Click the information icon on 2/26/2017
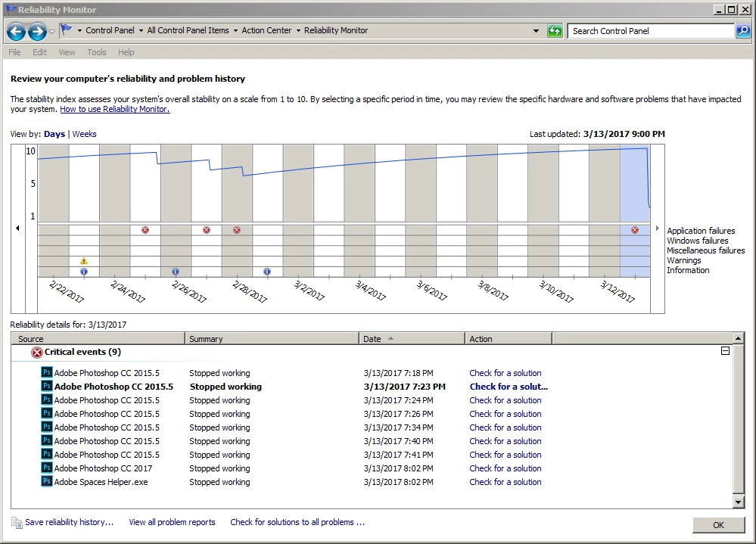Viewport: 756px width, 544px height. [176, 272]
